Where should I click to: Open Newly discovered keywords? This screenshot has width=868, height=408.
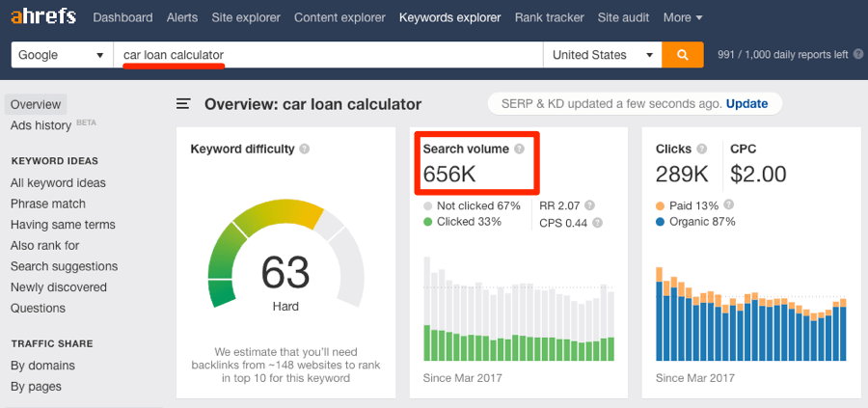[59, 287]
